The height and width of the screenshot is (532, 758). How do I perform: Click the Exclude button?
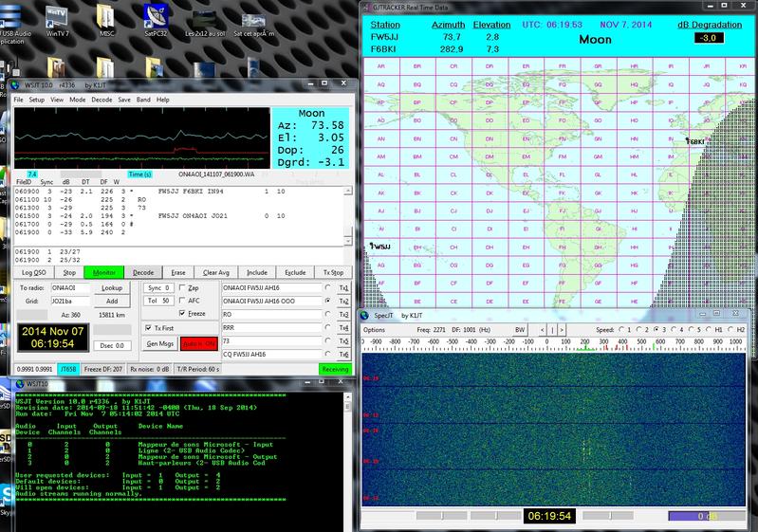(295, 272)
